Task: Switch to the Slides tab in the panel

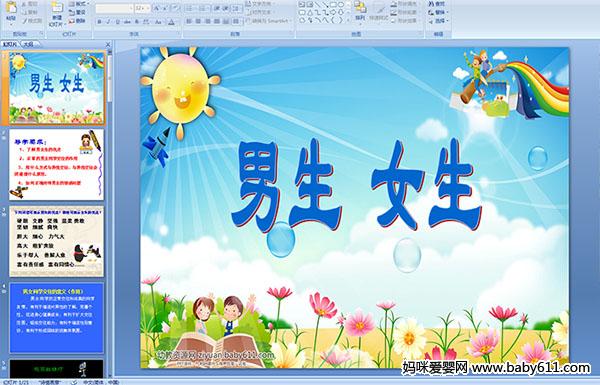Action: [10, 44]
